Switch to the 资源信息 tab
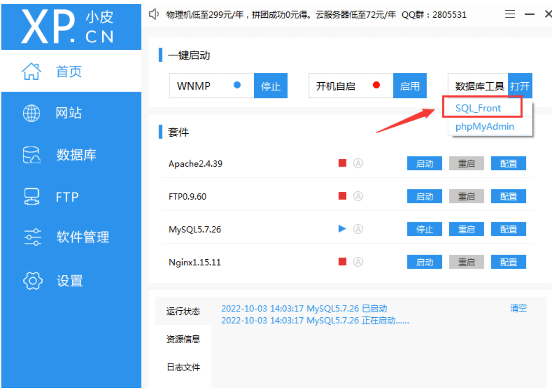 point(183,339)
